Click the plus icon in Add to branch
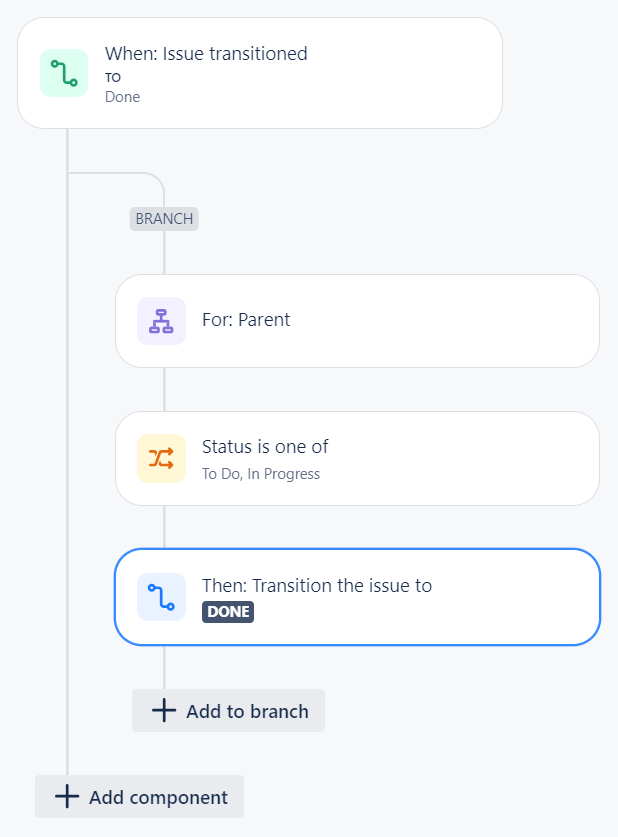618x837 pixels. click(163, 711)
